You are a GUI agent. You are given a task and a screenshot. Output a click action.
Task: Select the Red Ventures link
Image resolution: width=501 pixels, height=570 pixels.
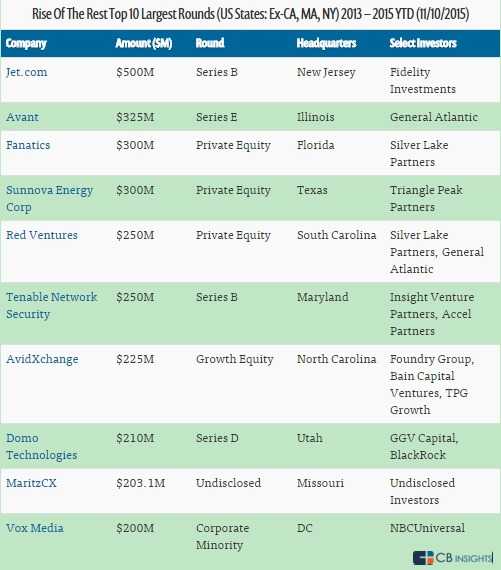coord(42,235)
